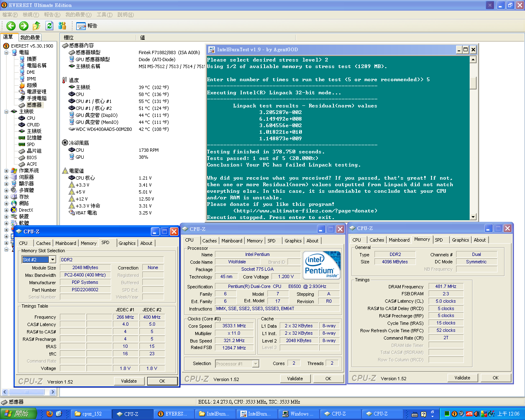Expand the 網路 network tree node
This screenshot has width=525, height=420.
(x=6, y=203)
